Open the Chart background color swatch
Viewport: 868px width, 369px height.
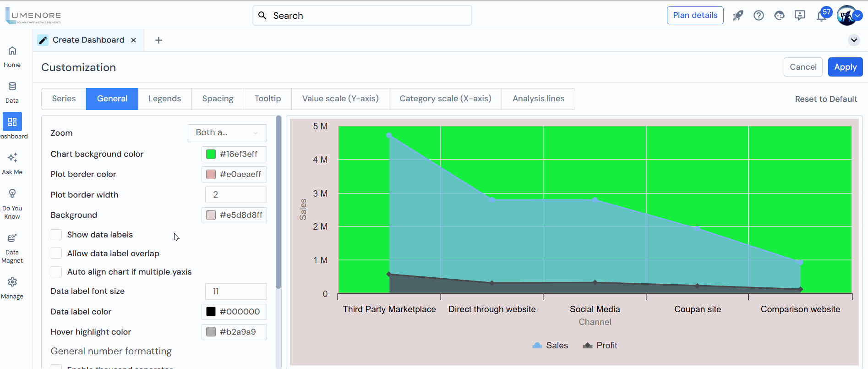click(211, 154)
